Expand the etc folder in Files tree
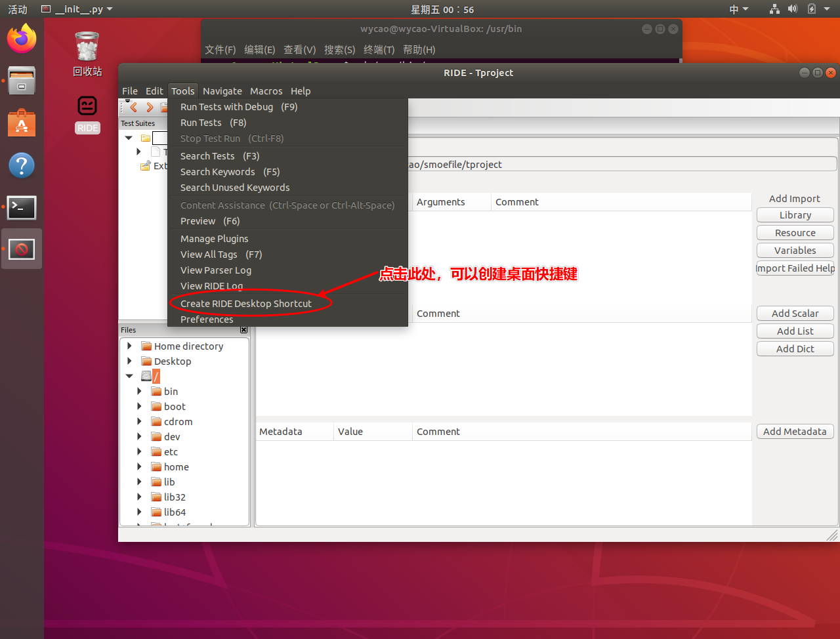Viewport: 840px width, 639px height. pyautogui.click(x=139, y=452)
